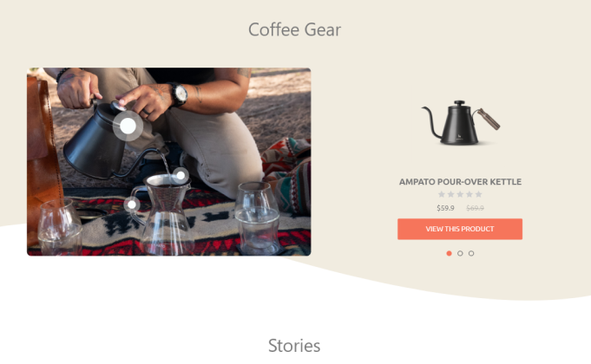Click the fifth rating star
Viewport: 591px width, 364px height.
(479, 194)
